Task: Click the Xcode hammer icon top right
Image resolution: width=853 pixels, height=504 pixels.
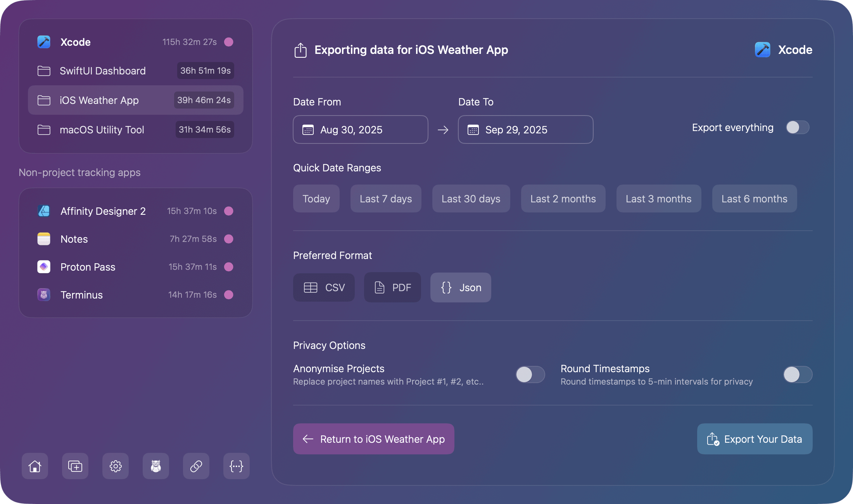Action: 761,49
